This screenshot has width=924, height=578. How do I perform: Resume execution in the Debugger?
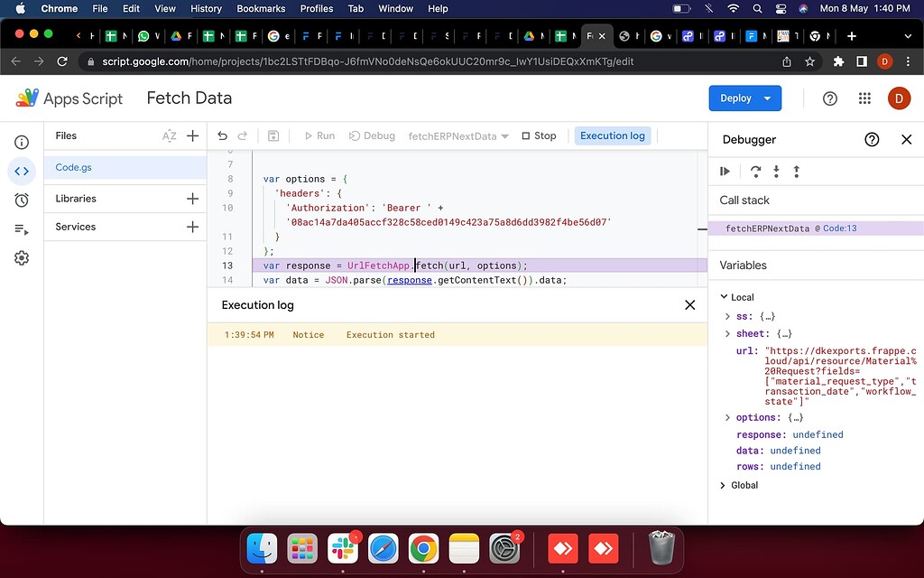click(725, 171)
